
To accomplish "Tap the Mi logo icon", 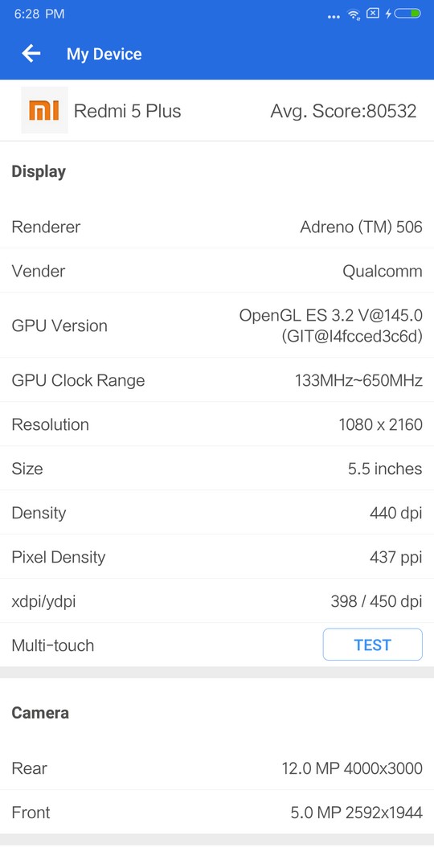I will click(44, 110).
